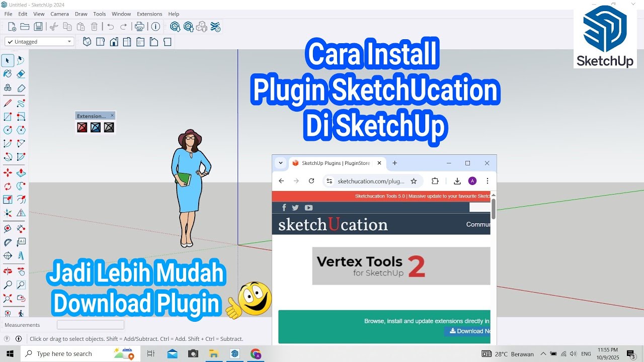
Task: Select the Protractor tool
Action: coord(8,242)
